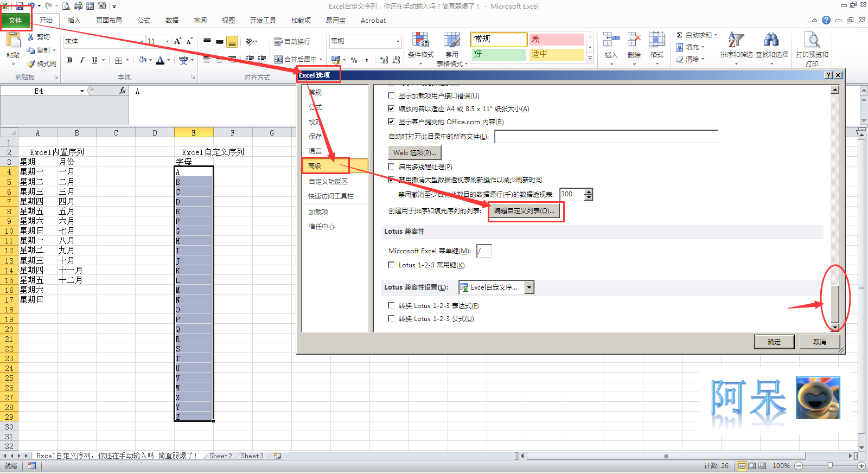The width and height of the screenshot is (868, 474).
Task: Click the Cut scissors icon
Action: click(x=31, y=37)
